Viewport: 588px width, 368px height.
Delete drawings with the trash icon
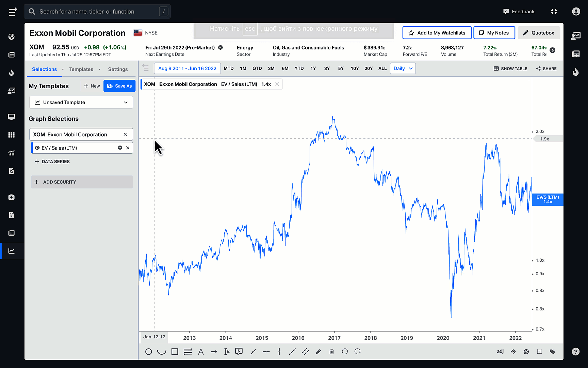(331, 352)
